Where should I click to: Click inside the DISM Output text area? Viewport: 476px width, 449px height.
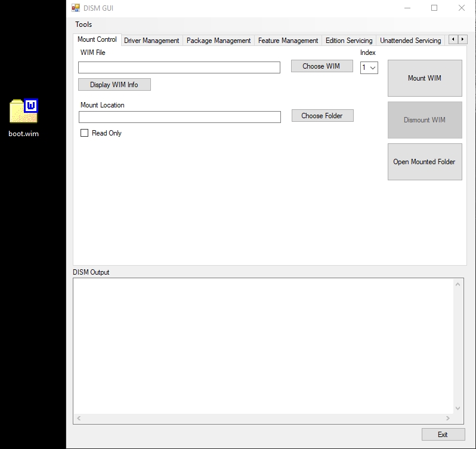point(264,346)
